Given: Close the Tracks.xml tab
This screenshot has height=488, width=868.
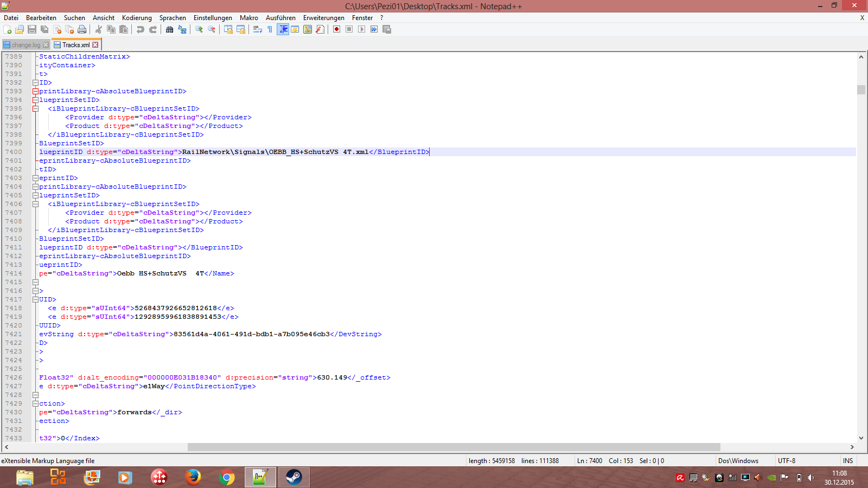Looking at the screenshot, I should 95,45.
